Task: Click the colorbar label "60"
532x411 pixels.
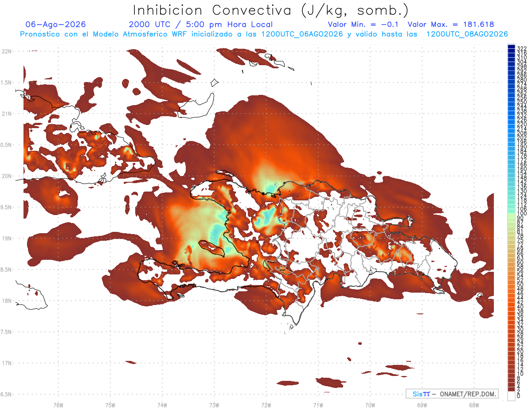Action: (x=520, y=262)
